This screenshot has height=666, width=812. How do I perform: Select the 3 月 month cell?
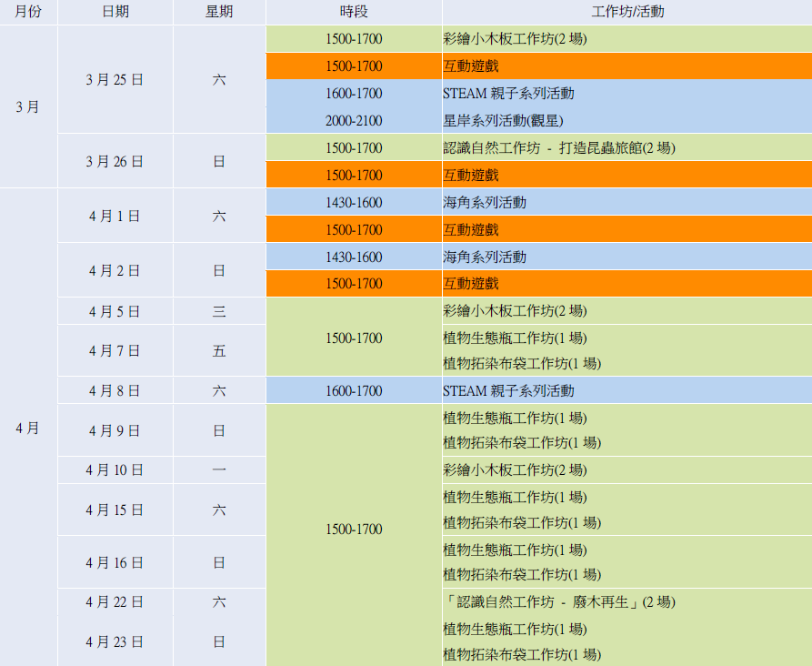(x=28, y=106)
